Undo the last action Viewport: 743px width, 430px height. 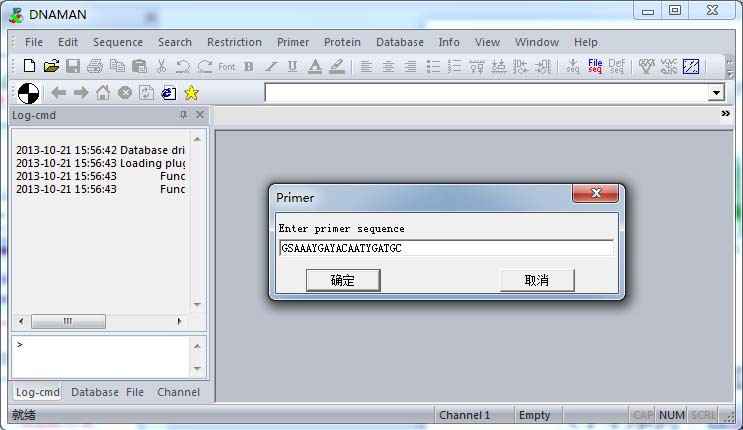coord(182,66)
